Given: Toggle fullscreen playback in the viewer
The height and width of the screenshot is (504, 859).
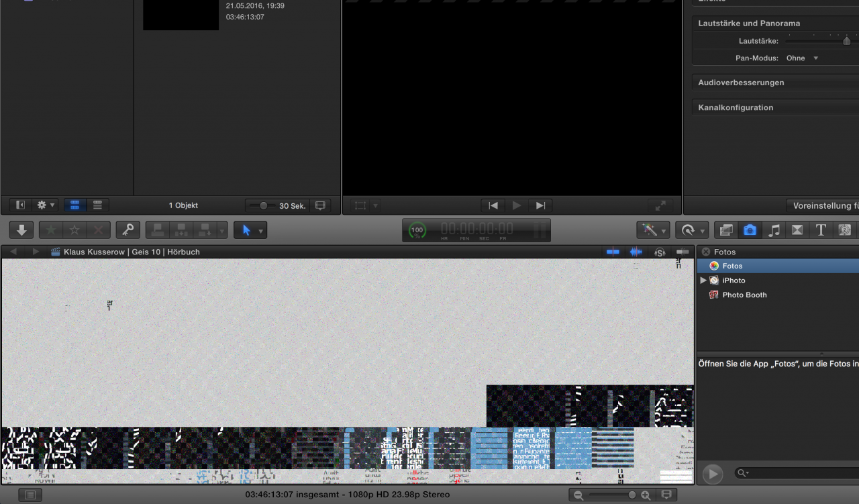Looking at the screenshot, I should [660, 205].
